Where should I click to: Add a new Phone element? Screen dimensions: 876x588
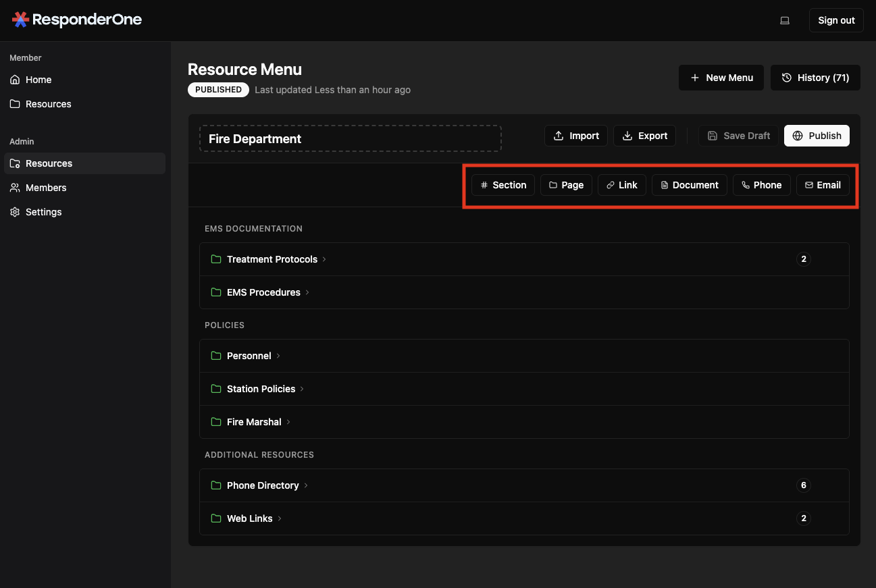(x=761, y=185)
